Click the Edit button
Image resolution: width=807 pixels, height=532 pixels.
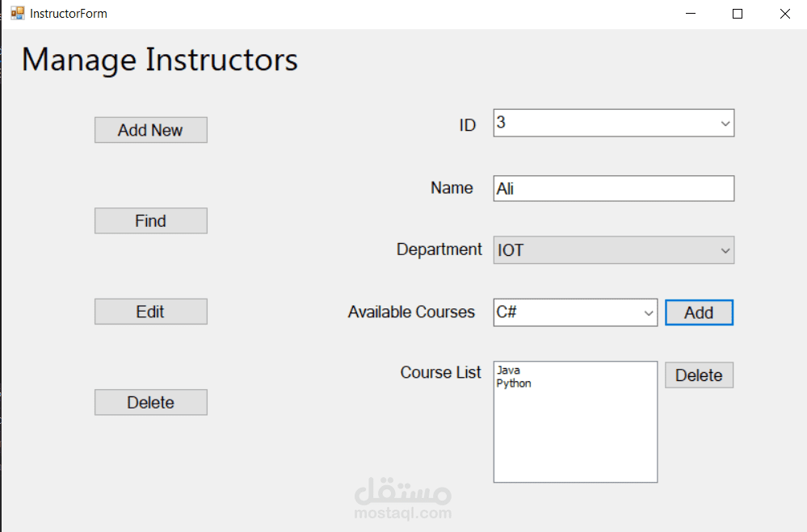coord(150,312)
